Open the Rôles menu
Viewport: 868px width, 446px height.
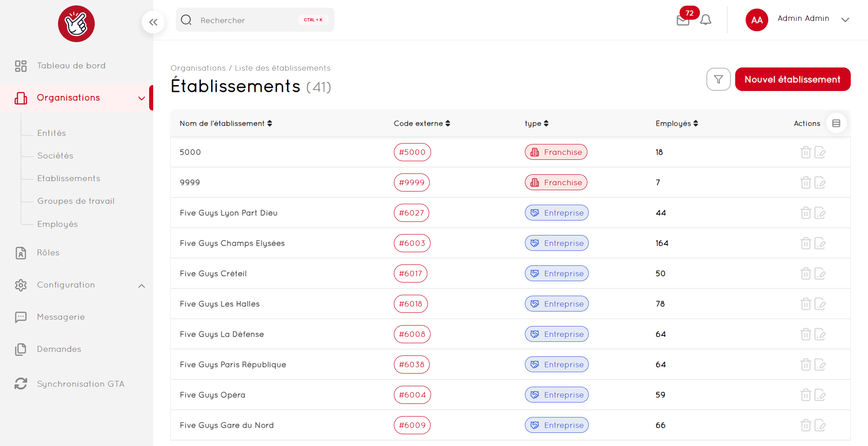pyautogui.click(x=48, y=253)
